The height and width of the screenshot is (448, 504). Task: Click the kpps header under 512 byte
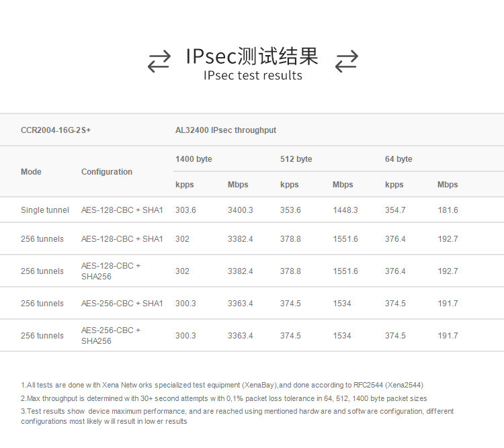pos(289,185)
